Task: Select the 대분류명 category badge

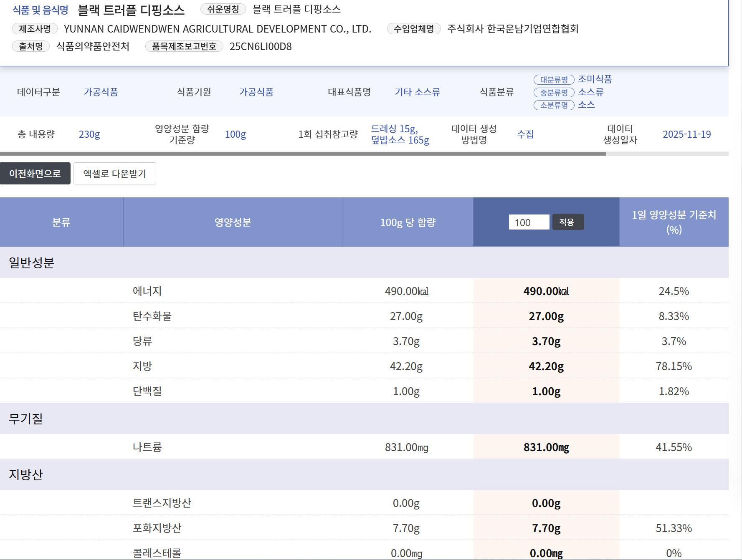Action: [554, 79]
